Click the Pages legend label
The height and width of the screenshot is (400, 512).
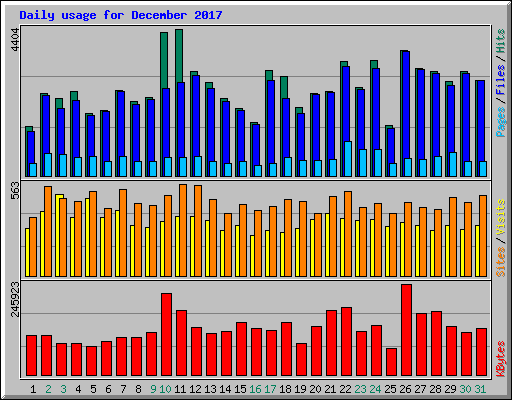[x=501, y=122]
